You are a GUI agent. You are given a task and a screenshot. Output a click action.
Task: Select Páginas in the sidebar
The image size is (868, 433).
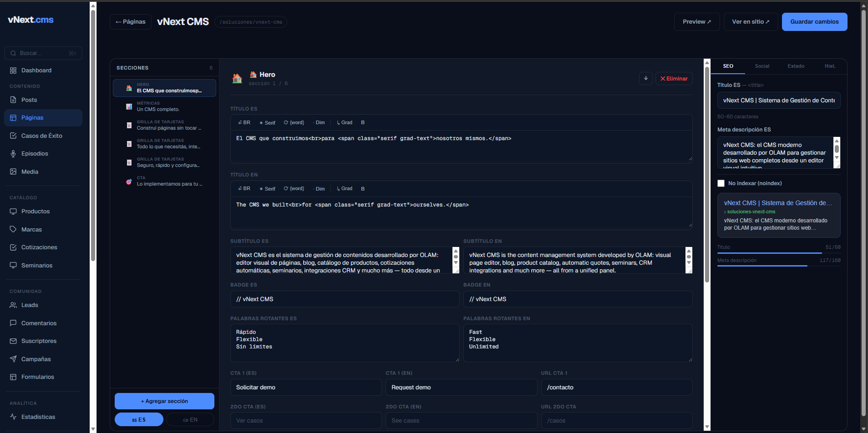[x=43, y=118]
